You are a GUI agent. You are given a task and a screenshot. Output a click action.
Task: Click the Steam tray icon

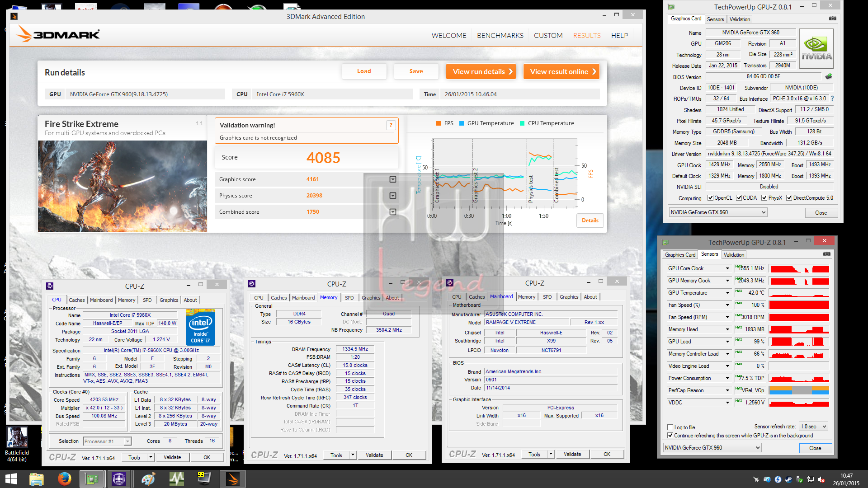point(789,479)
